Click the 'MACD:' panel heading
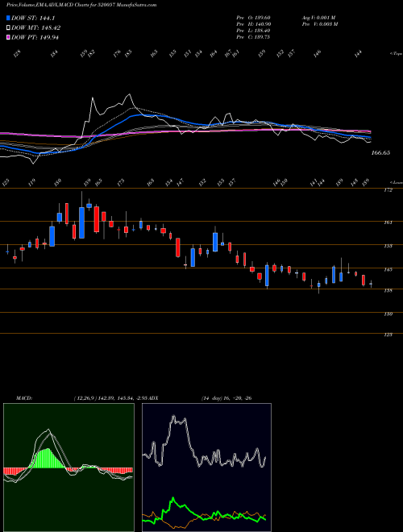 tap(23, 398)
